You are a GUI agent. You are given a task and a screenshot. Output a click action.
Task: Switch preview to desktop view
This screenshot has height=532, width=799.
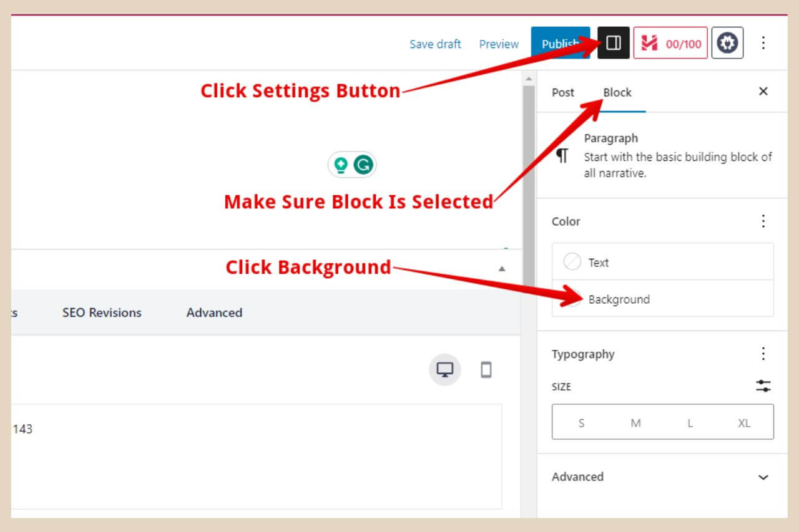point(444,369)
